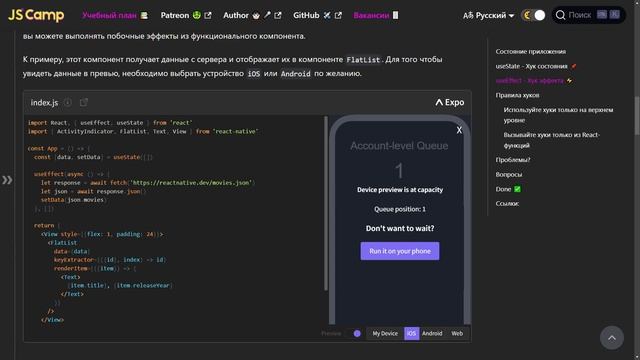
Task: Open the Учебный план menu link
Action: coord(115,16)
